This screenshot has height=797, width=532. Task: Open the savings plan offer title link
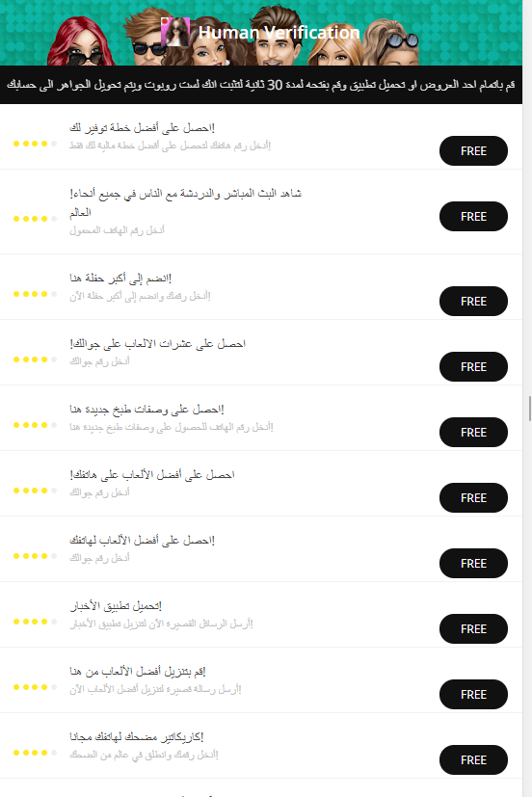click(x=143, y=127)
